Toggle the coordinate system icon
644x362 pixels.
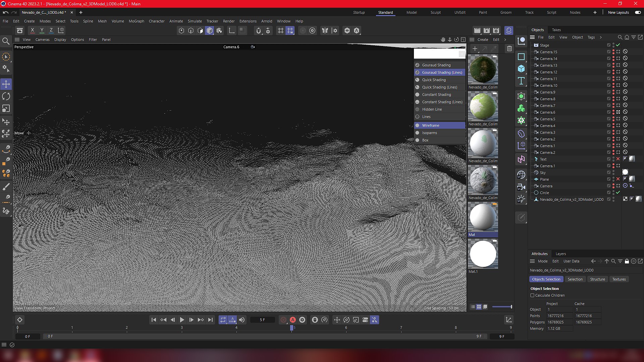click(x=61, y=31)
